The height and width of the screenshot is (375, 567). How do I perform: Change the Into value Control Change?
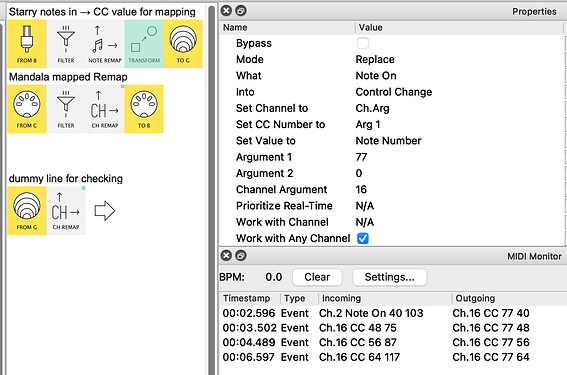[x=394, y=92]
